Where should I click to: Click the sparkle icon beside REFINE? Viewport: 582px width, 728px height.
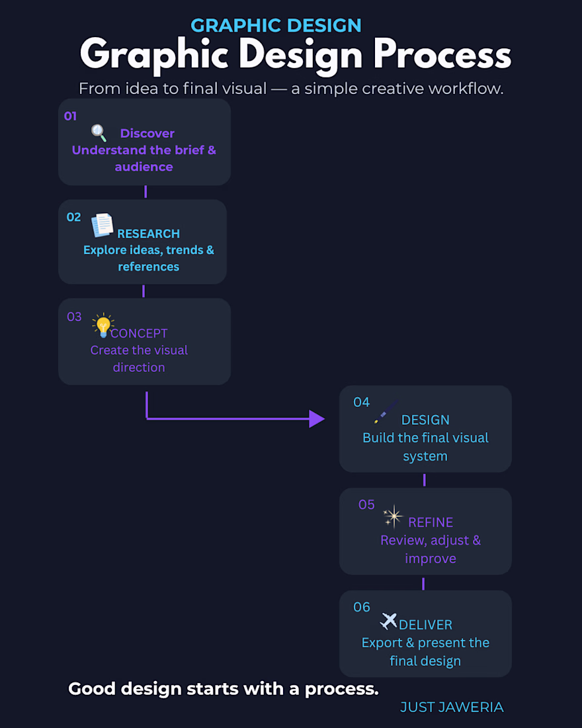coord(393,516)
